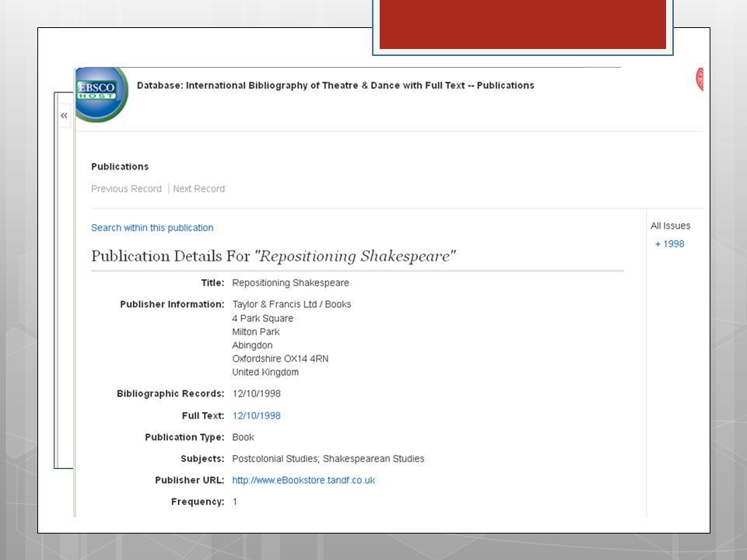The height and width of the screenshot is (560, 747).
Task: Visit the eBookstore.tandf.co.uk publisher URL
Action: coord(303,480)
